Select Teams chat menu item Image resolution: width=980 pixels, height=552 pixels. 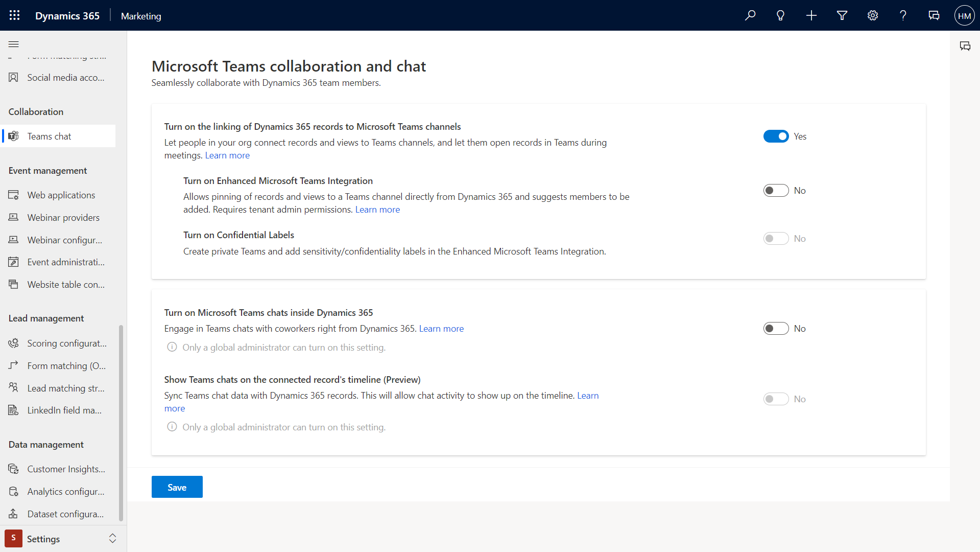click(59, 136)
